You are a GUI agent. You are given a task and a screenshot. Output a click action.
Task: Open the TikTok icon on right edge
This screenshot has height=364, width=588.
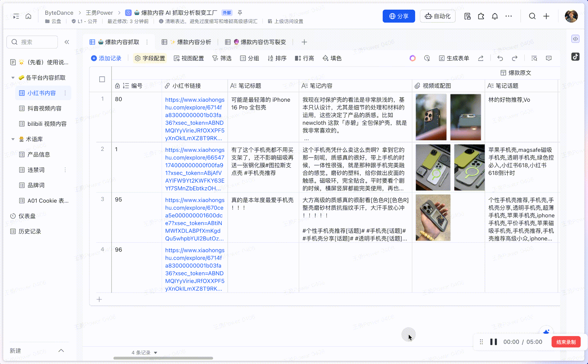[575, 57]
